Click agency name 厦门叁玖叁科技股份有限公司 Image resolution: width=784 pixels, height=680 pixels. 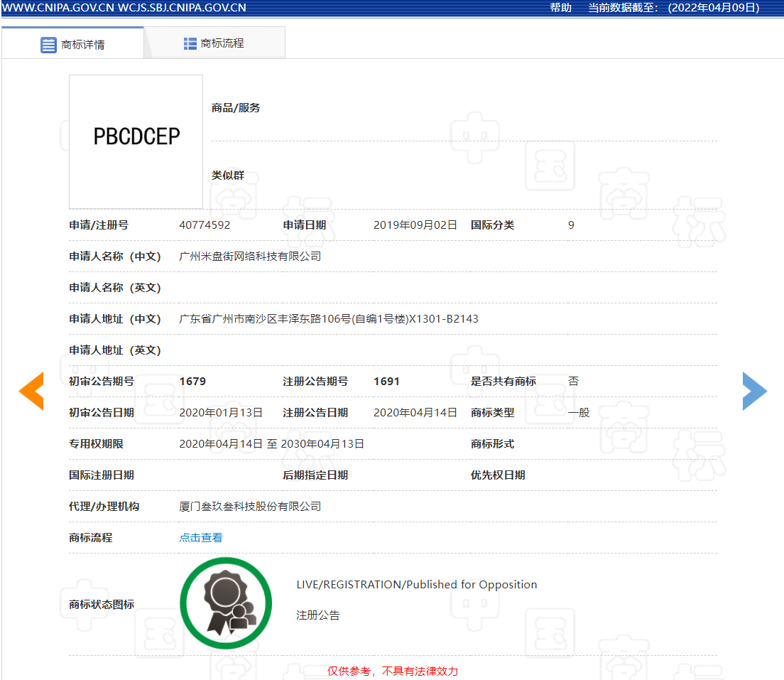click(250, 507)
